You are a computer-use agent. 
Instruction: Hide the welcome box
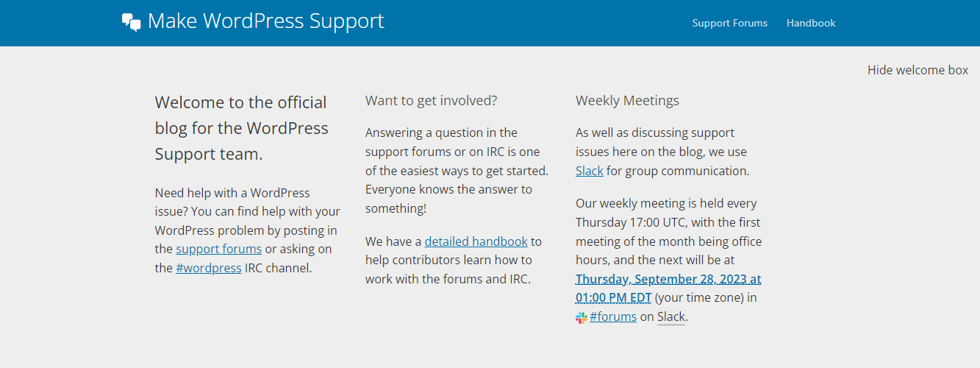[x=918, y=70]
